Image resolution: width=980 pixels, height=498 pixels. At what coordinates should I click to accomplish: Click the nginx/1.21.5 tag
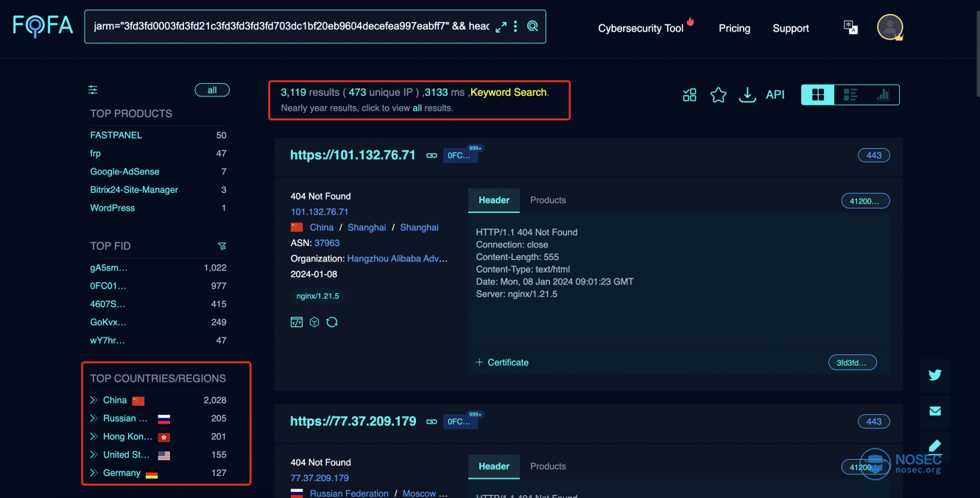319,295
